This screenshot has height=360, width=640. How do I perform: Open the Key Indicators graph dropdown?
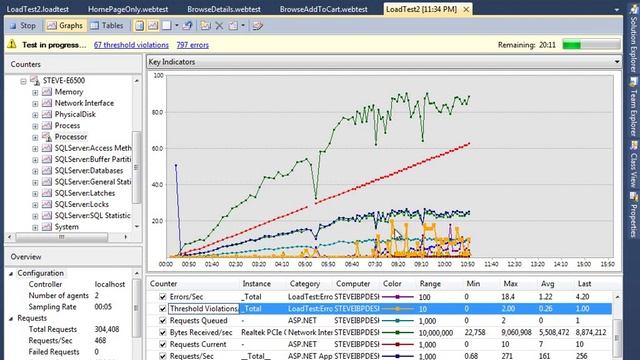tap(617, 62)
